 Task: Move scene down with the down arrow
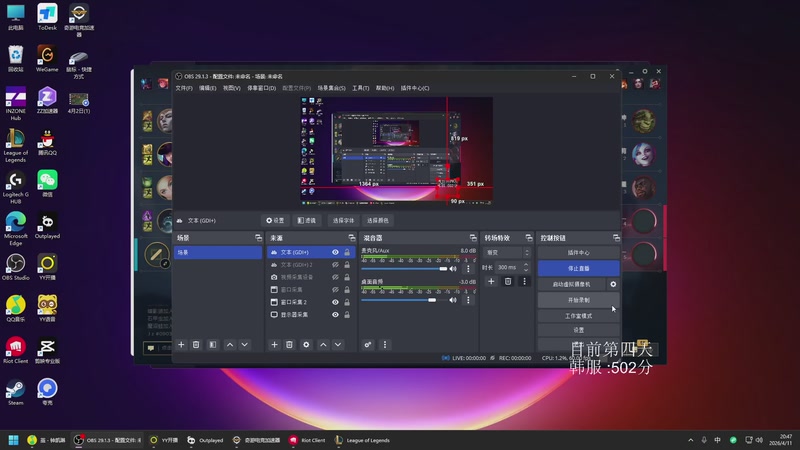click(x=245, y=345)
